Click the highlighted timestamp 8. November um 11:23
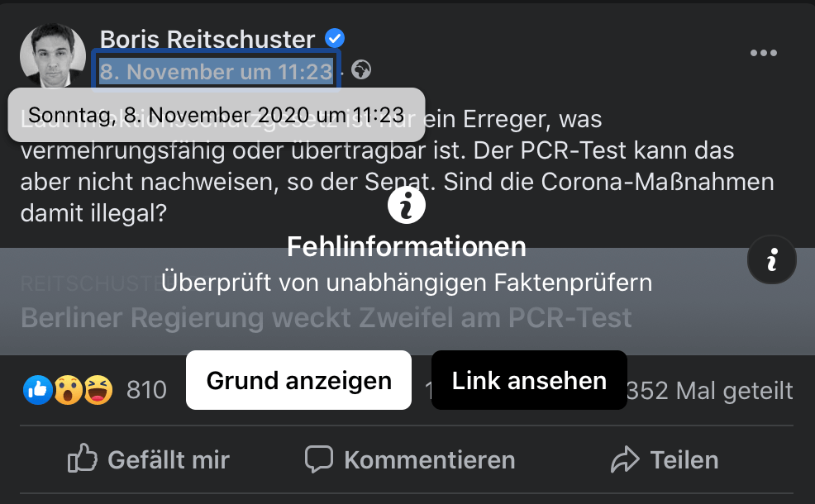The height and width of the screenshot is (504, 815). pos(216,71)
